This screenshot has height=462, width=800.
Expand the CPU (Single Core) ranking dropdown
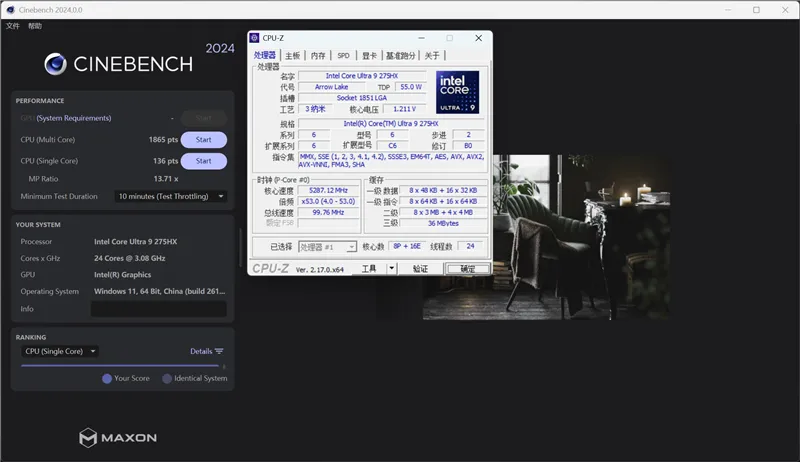(60, 351)
